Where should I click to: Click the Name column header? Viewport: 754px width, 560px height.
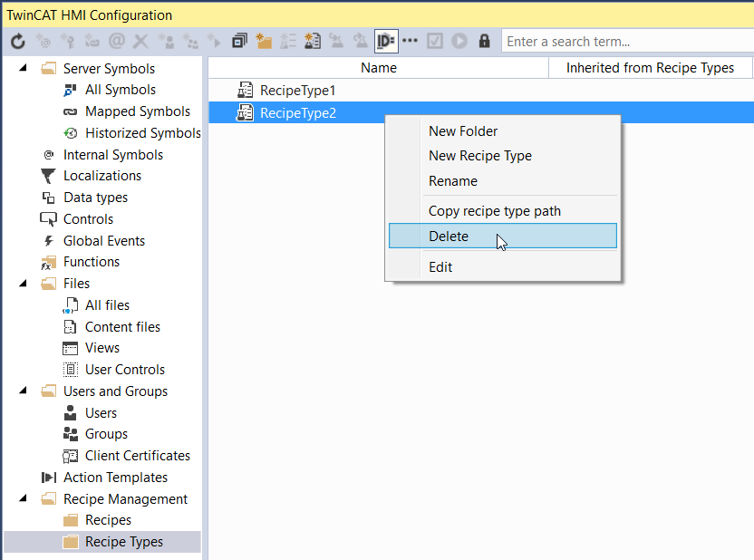click(379, 68)
